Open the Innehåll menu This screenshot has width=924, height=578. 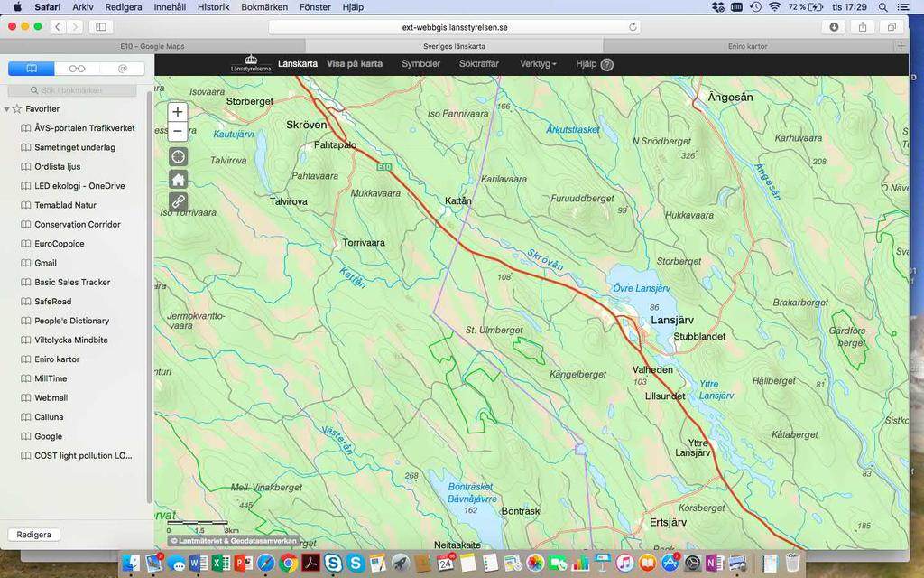[x=170, y=7]
